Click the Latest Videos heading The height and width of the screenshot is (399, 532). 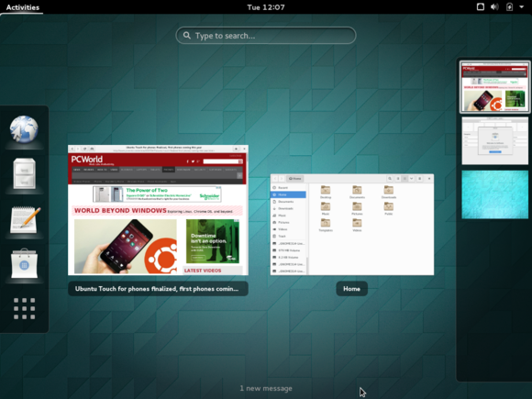[203, 271]
